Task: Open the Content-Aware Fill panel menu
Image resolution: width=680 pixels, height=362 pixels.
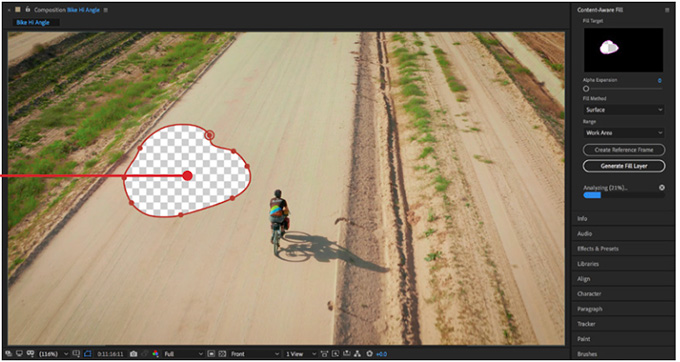Action: point(667,10)
